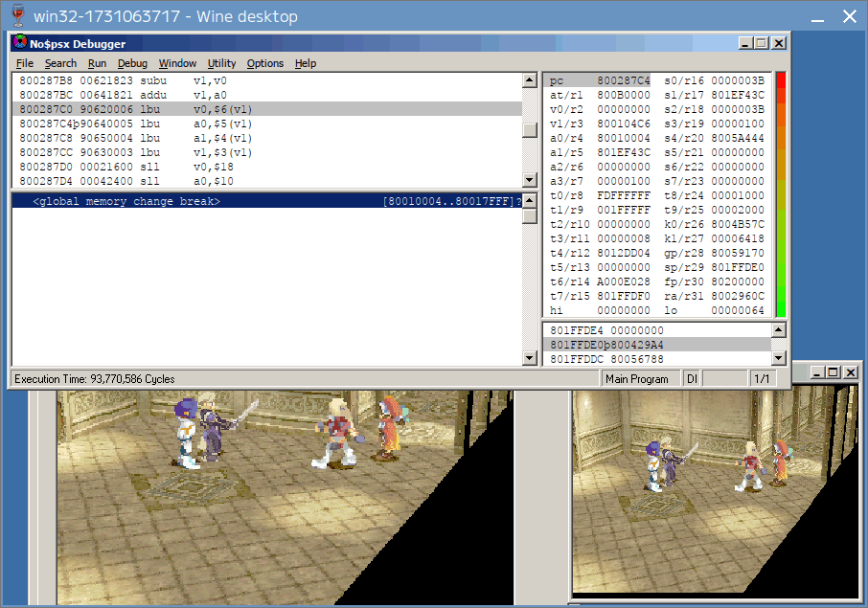Click the sp/r29 register value 801FFDE0

click(738, 268)
